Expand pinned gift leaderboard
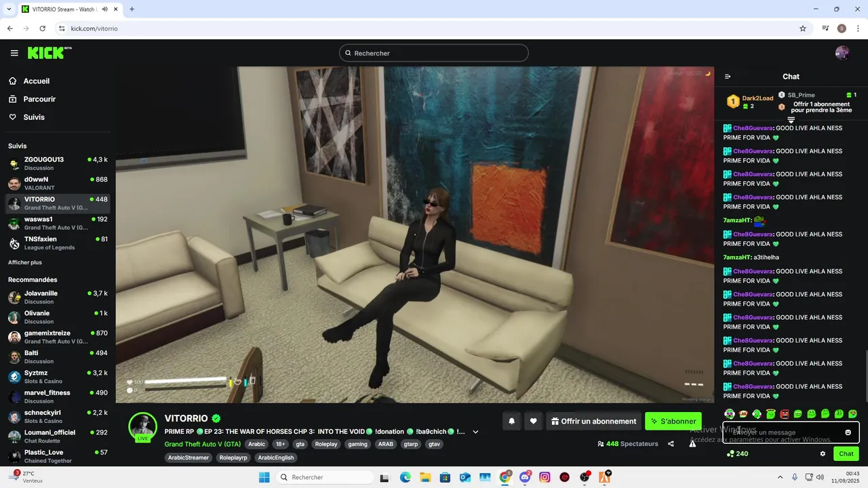The height and width of the screenshot is (488, 868). click(791, 120)
